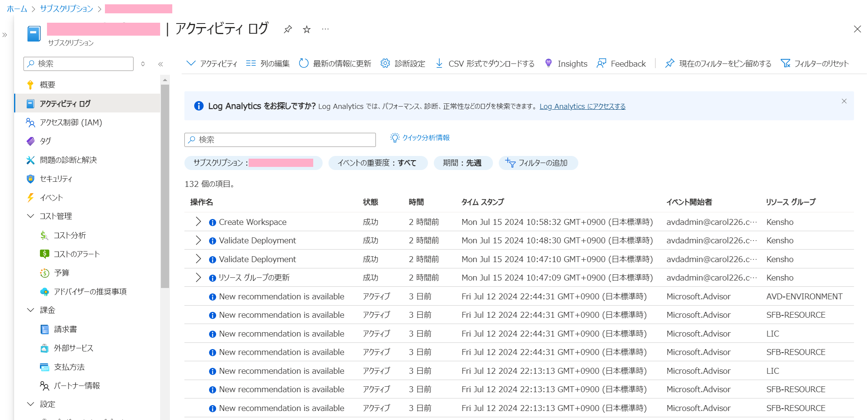This screenshot has width=868, height=420.
Task: Expand the リソース グループの更新 row
Action: pos(199,277)
